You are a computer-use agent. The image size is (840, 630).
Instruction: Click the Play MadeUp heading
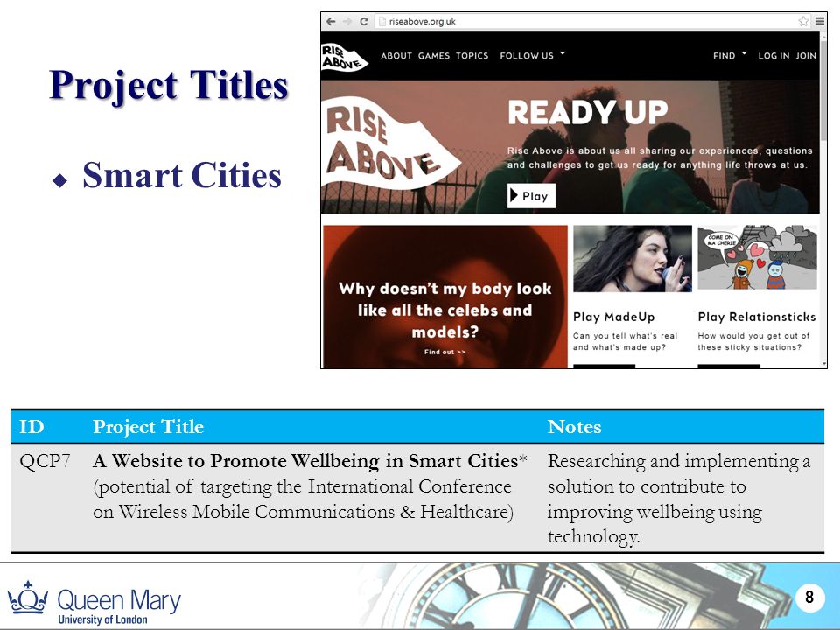614,317
